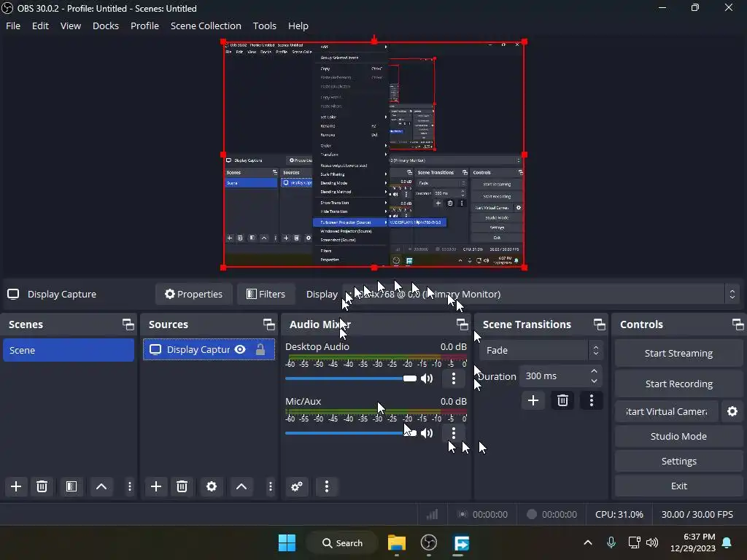Increase transition duration with up arrow

(594, 371)
